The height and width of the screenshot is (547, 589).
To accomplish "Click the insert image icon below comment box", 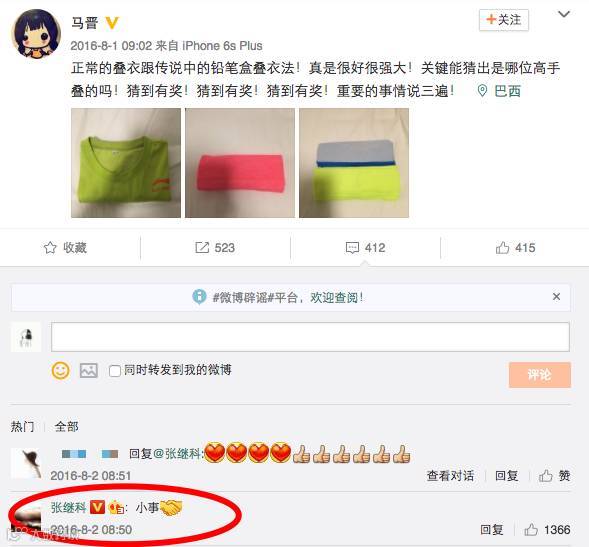I will (x=89, y=371).
